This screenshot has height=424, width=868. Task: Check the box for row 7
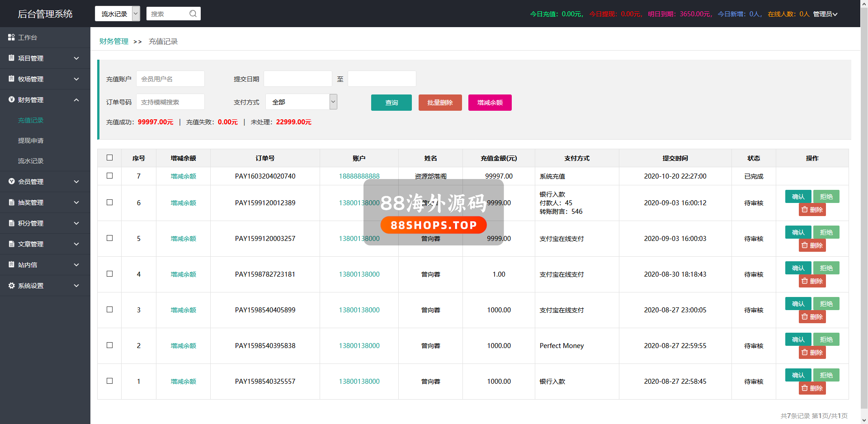pos(109,176)
